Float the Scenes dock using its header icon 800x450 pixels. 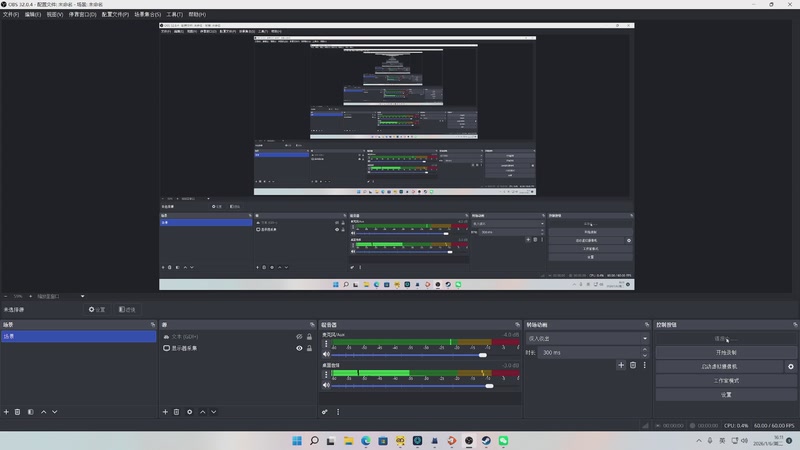[x=153, y=324]
